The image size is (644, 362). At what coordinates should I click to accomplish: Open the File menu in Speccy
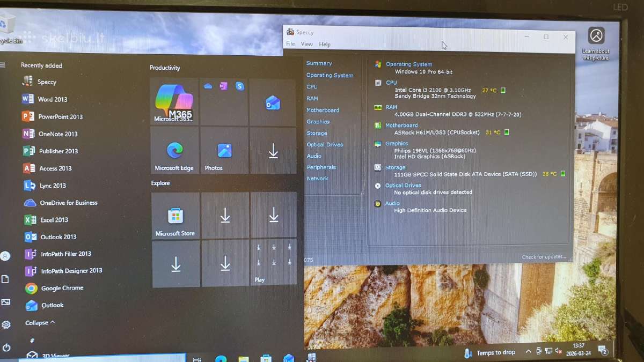click(x=290, y=44)
